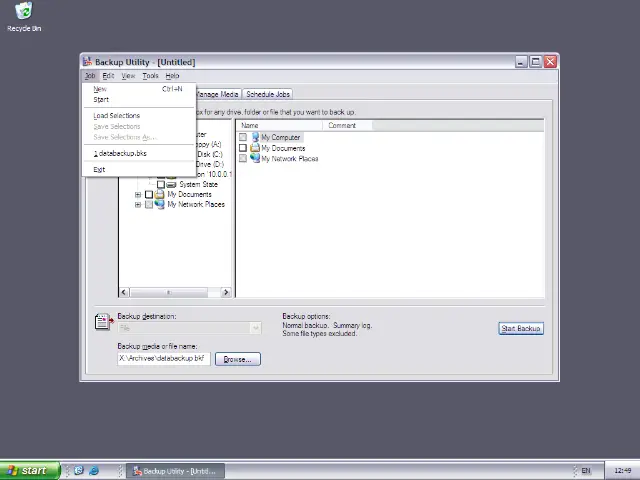Screen dimensions: 640x480
Task: Expand My Network Places tree node
Action: (138, 204)
